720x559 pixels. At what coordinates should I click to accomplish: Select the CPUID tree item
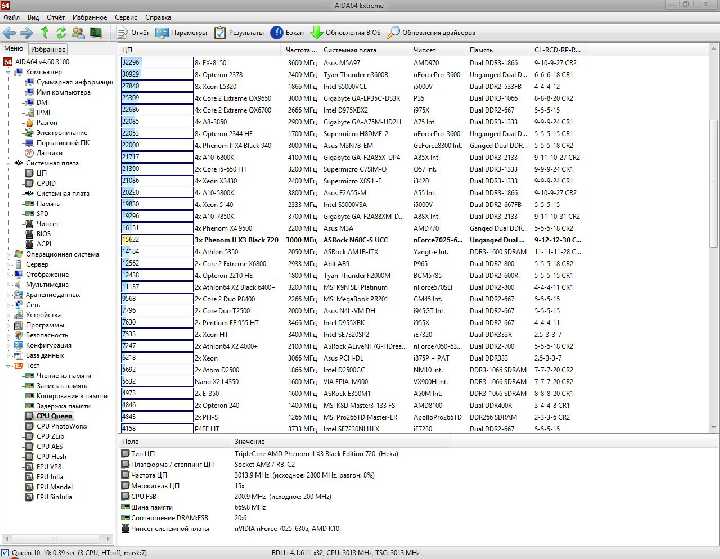pos(40,183)
